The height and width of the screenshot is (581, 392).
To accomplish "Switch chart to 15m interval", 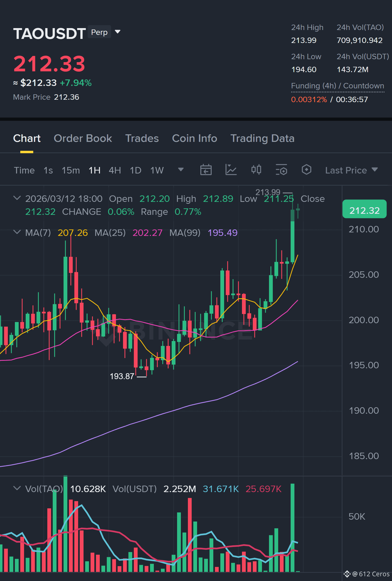I will (x=71, y=170).
